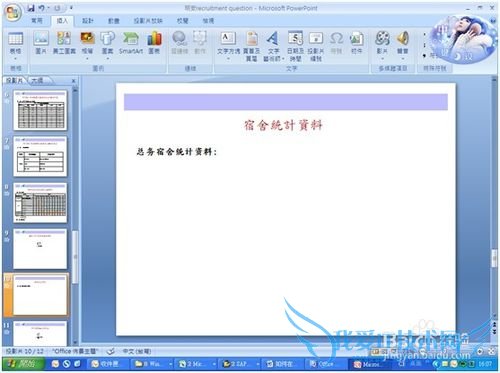
Task: Expand the Shapes (圖案) dropdown arrow
Action: click(x=107, y=59)
